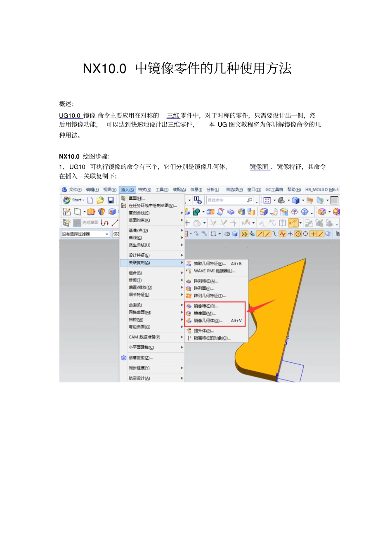
Task: Click the sketch icon in second toolbar row
Action: (67, 212)
